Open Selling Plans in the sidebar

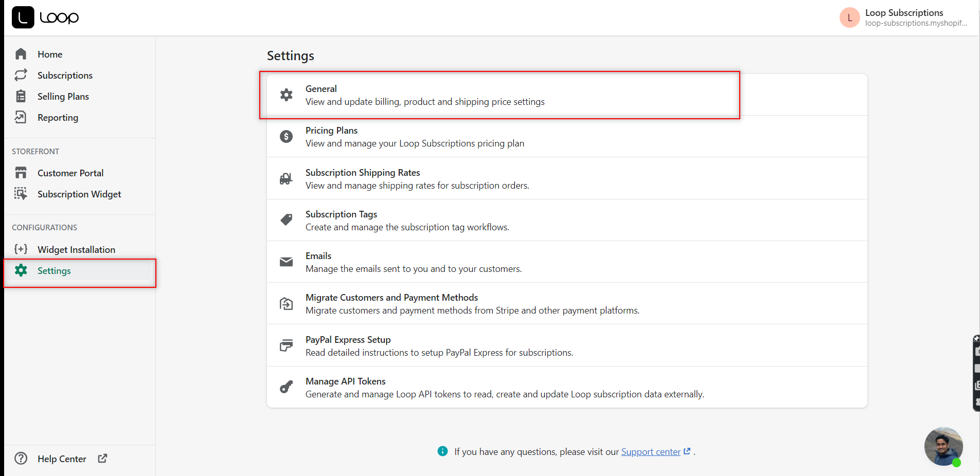point(63,96)
